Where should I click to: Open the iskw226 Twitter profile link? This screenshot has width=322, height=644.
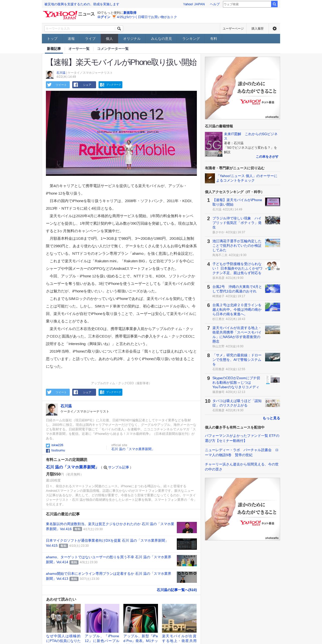point(57,445)
